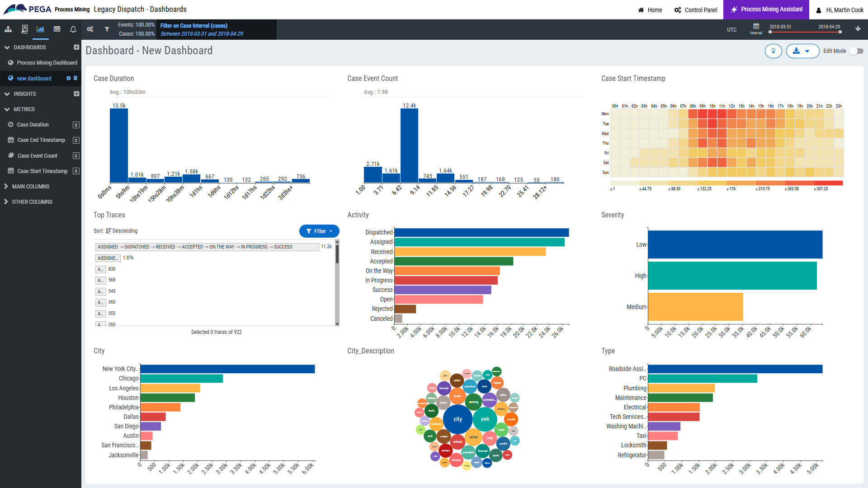Click the download arrow at top right

point(858,29)
